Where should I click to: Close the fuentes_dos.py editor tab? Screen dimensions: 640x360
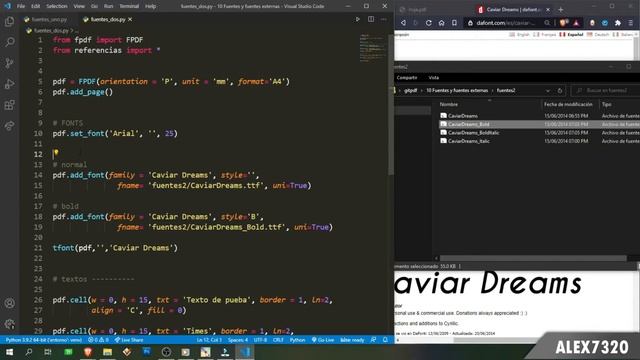pyautogui.click(x=130, y=19)
